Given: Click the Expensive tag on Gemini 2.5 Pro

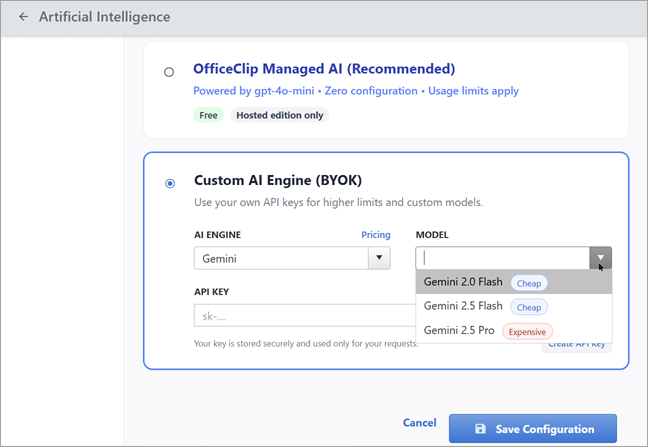Looking at the screenshot, I should (x=527, y=332).
